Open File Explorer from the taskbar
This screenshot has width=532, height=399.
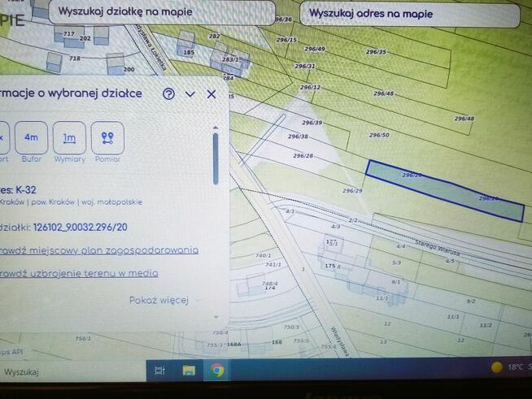(x=189, y=371)
